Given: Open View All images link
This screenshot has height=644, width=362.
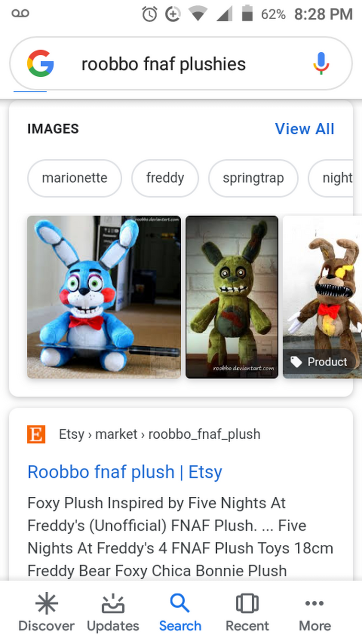Looking at the screenshot, I should [x=304, y=129].
